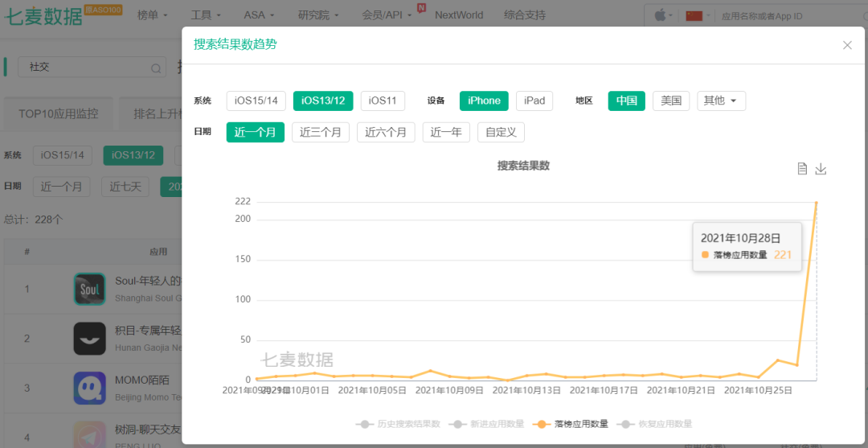Select 近三个月 date range
Viewport: 868px width, 448px height.
pos(321,133)
